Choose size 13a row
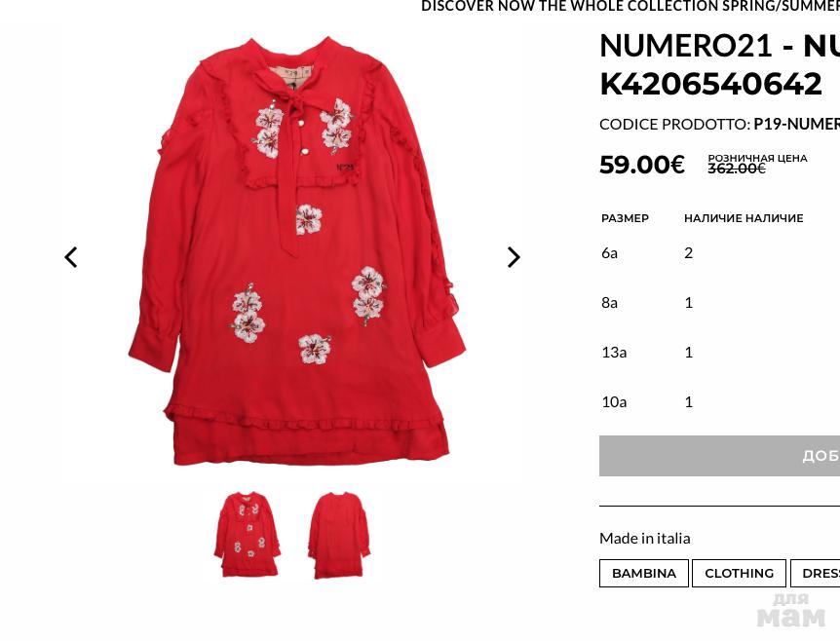840x641 pixels. (x=719, y=353)
